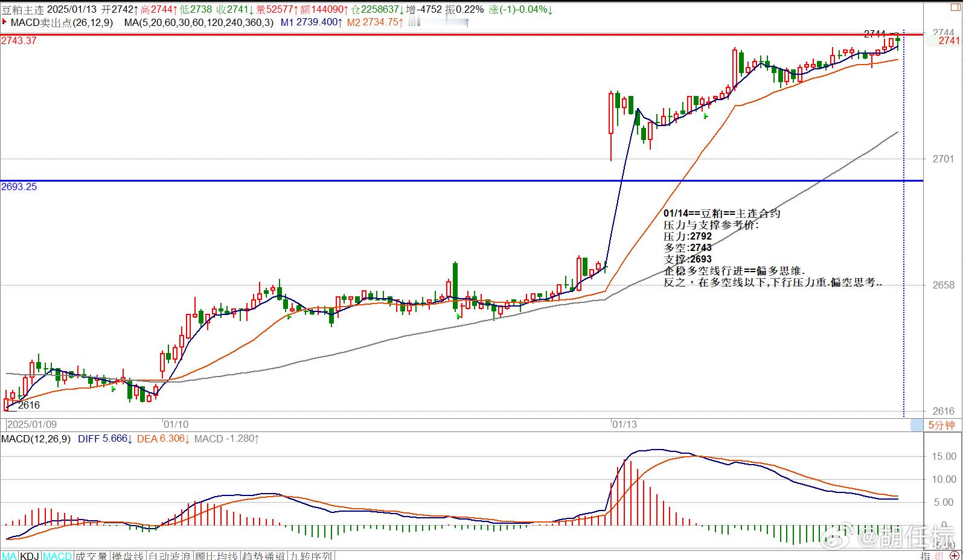Click the 2025/01/09 date marker on time axis
Image resolution: width=963 pixels, height=560 pixels.
32,424
